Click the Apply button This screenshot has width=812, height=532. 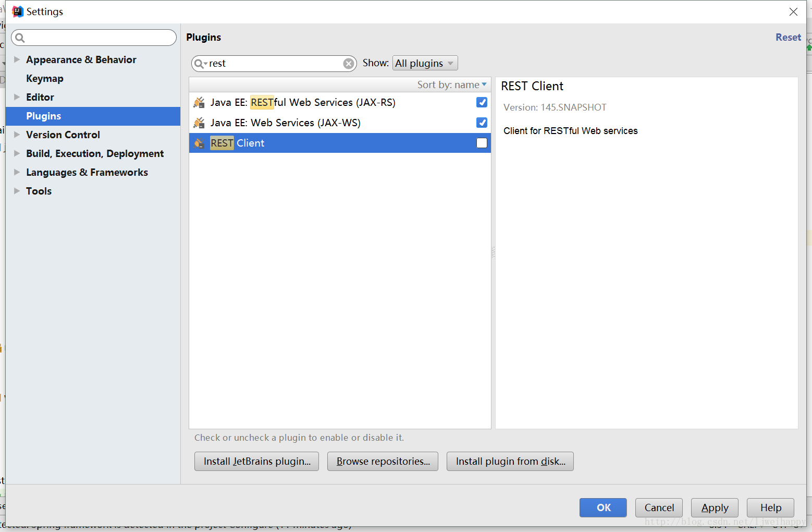coord(715,507)
